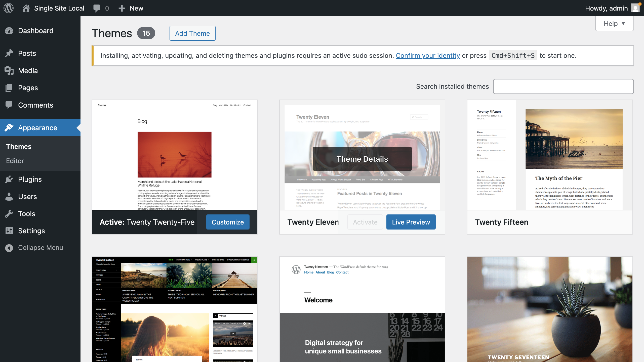
Task: Open Comments in the sidebar menu
Action: click(x=40, y=105)
